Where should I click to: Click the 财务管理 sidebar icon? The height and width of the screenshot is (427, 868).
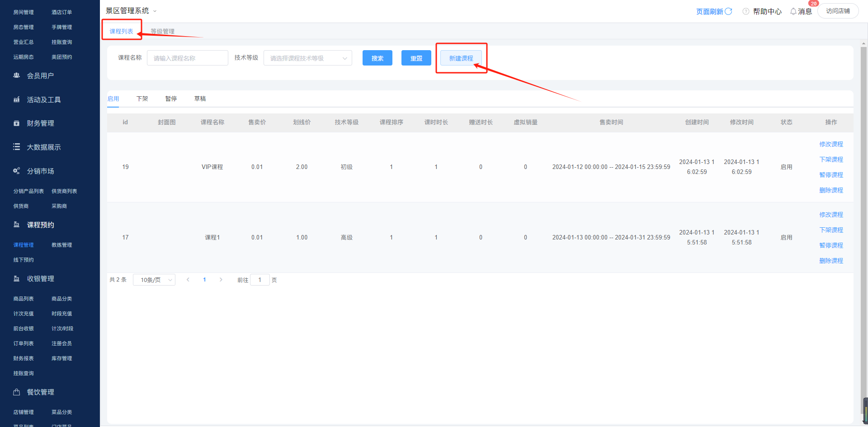tap(17, 123)
